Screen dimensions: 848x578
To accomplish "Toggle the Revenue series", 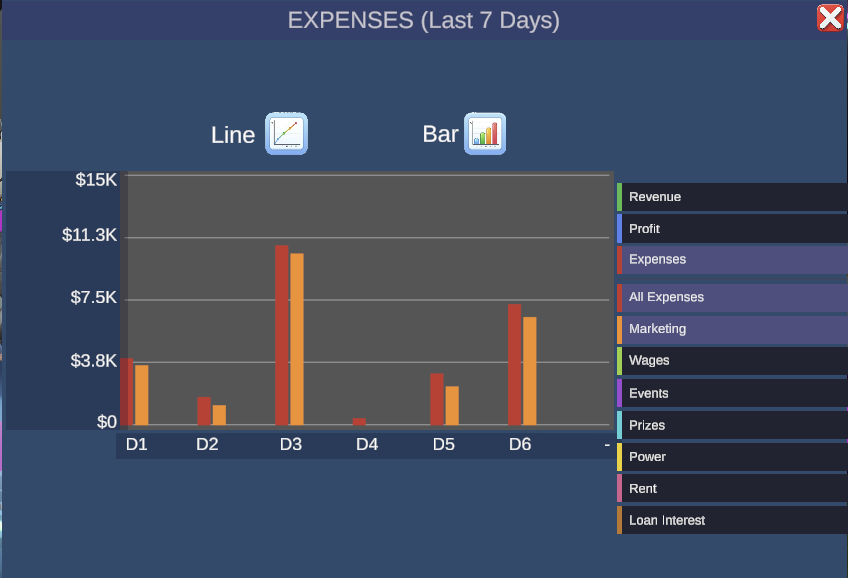I will pyautogui.click(x=732, y=197).
